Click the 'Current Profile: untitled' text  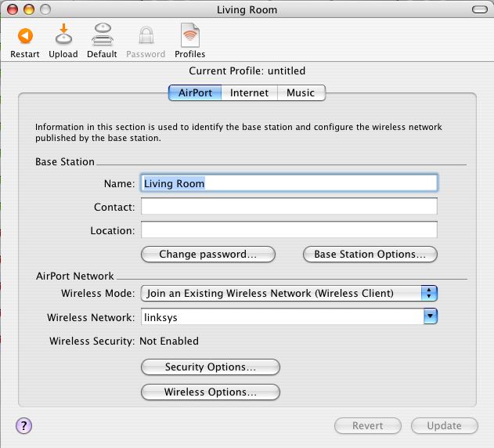point(247,70)
